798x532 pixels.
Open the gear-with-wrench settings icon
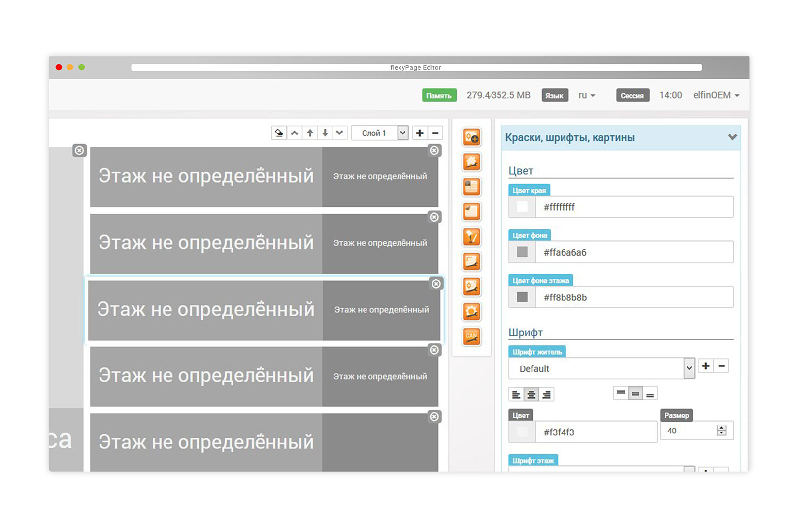(x=471, y=312)
